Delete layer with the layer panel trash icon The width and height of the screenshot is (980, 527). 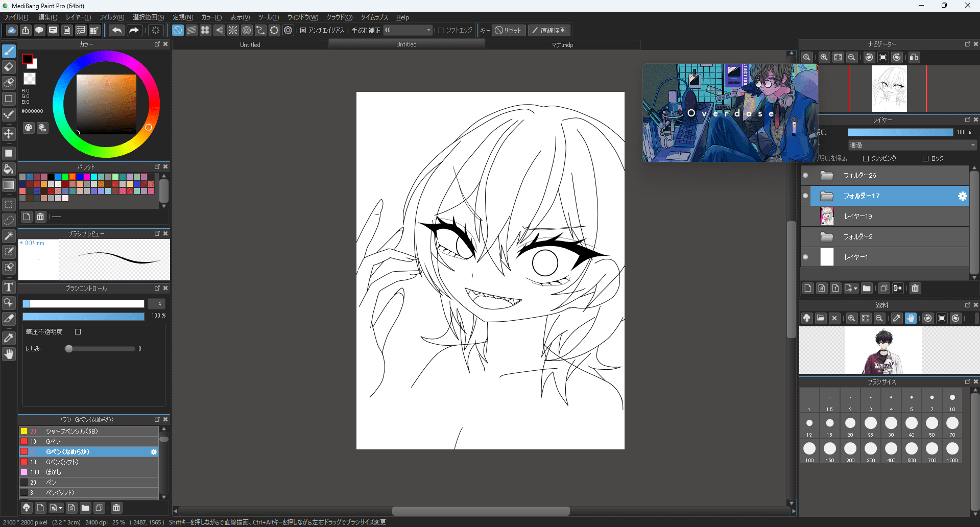tap(915, 289)
